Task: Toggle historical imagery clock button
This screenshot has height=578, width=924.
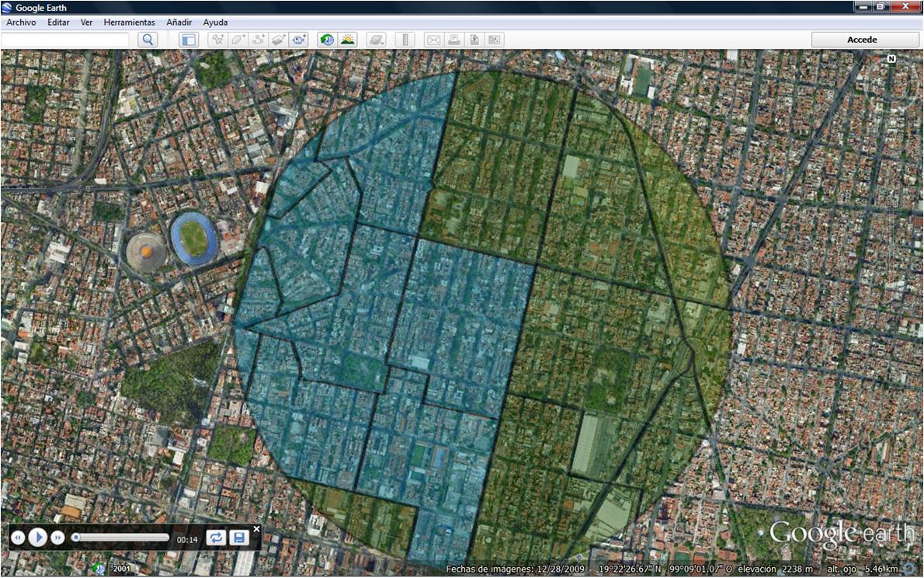Action: pos(327,40)
